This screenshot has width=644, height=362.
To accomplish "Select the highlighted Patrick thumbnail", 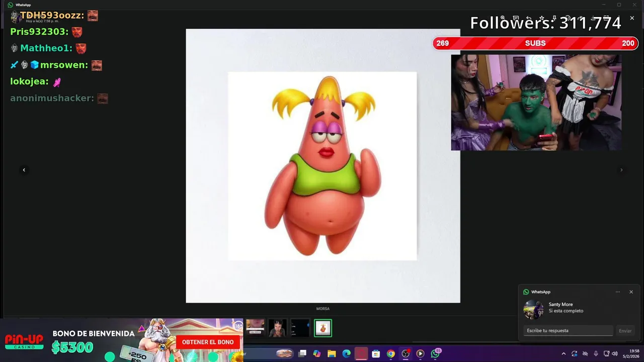I will (323, 328).
